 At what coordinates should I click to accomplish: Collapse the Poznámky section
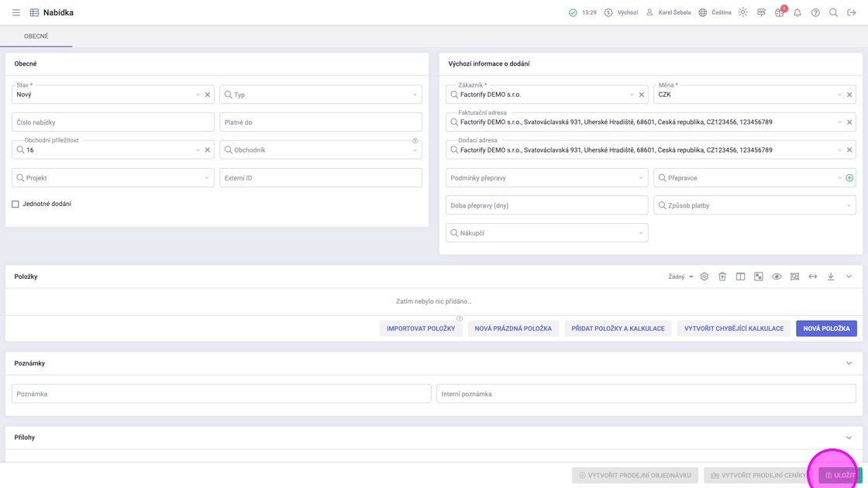[x=849, y=363]
